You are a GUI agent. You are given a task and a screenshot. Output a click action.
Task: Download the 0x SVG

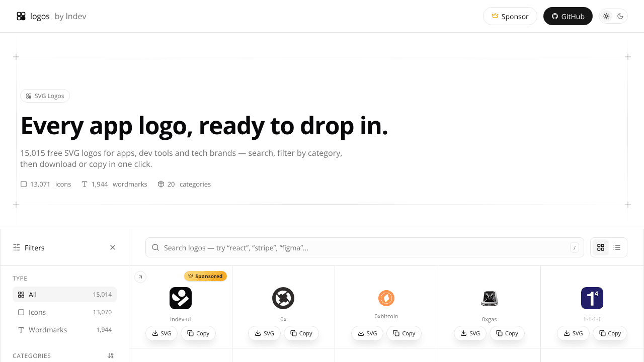click(x=264, y=333)
